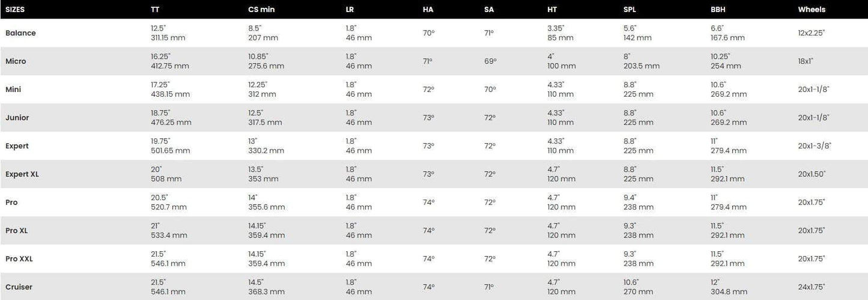Click the Wheels column header
The width and height of the screenshot is (868, 300).
coord(812,10)
